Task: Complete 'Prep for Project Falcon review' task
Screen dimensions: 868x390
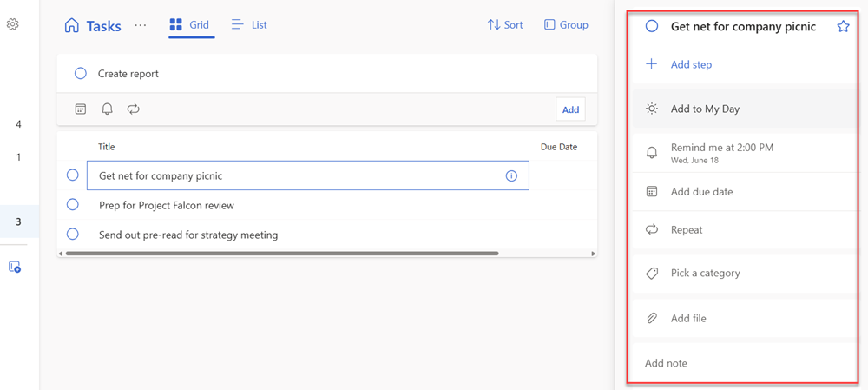Action: (x=73, y=204)
